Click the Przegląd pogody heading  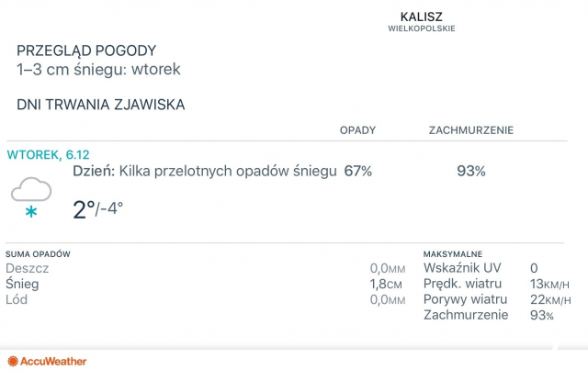tap(86, 50)
